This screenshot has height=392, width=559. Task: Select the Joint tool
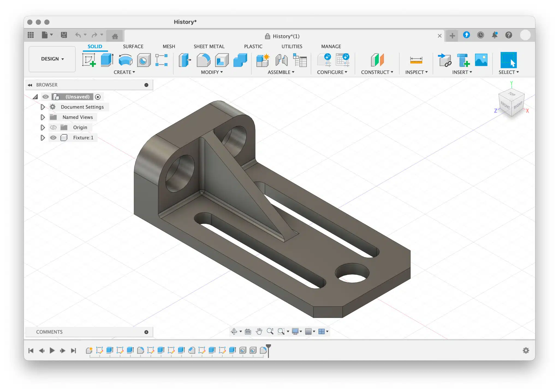click(x=281, y=60)
